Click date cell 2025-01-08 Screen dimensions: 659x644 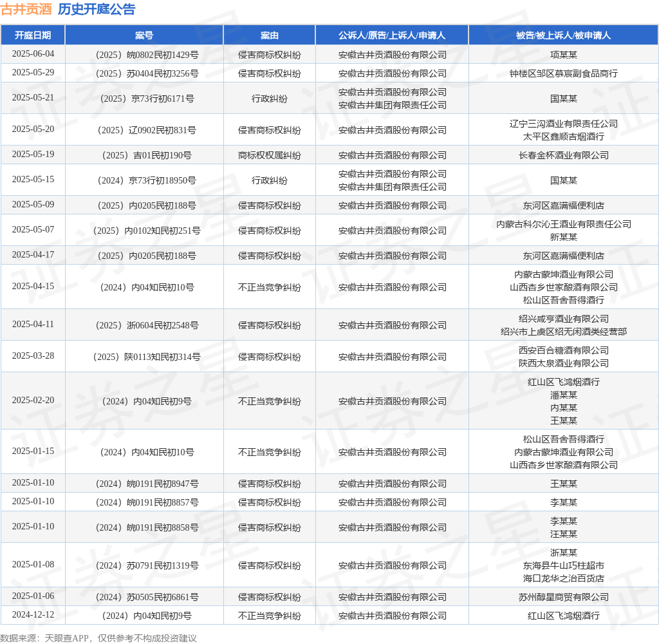tap(33, 565)
